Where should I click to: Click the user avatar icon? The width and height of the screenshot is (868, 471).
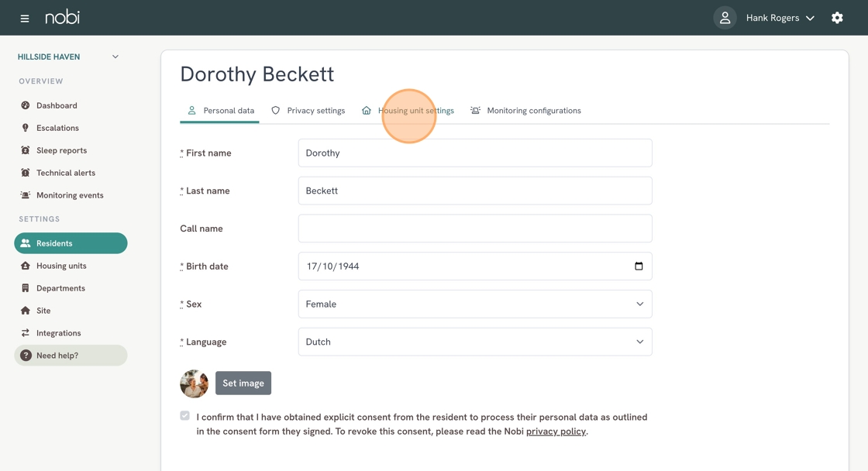[x=725, y=18]
